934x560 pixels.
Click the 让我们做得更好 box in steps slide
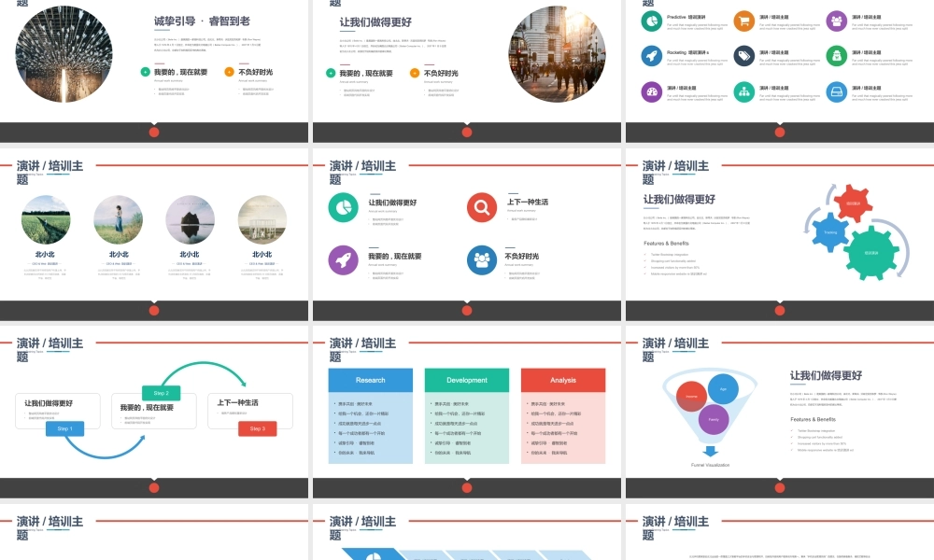click(x=58, y=411)
